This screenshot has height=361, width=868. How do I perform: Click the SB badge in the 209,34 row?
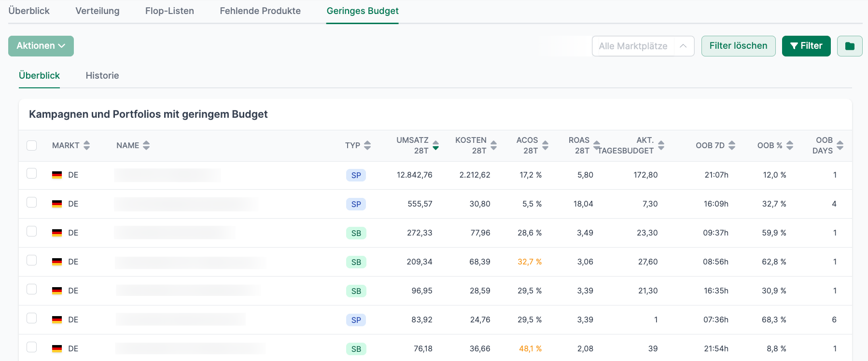click(x=356, y=262)
